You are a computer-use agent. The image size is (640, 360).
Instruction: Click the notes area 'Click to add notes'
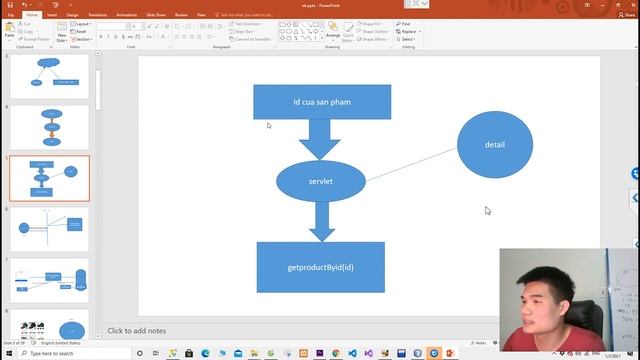pyautogui.click(x=137, y=331)
